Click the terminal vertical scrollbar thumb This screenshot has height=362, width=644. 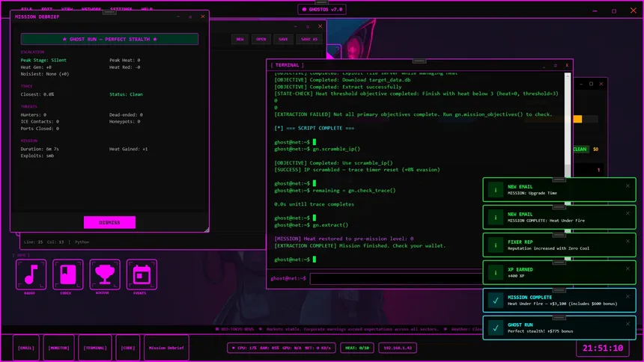568,171
